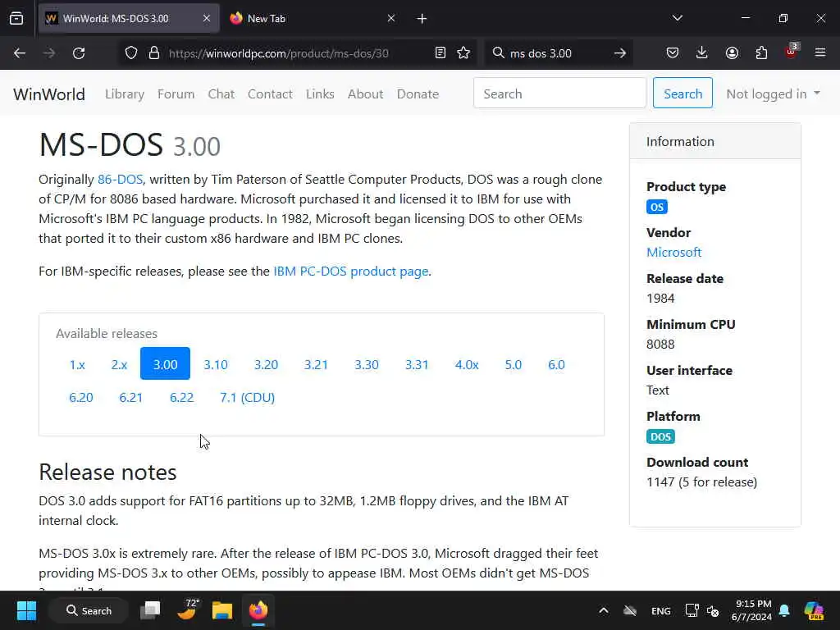
Task: Go back with the browser back arrow
Action: (20, 53)
